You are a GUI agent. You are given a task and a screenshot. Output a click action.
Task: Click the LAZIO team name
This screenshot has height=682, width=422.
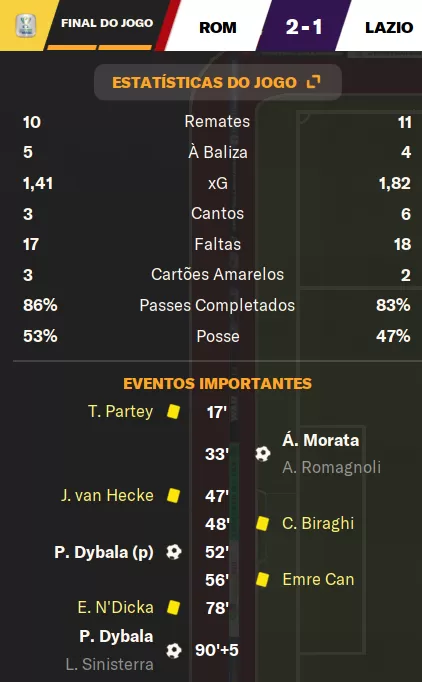tap(389, 27)
